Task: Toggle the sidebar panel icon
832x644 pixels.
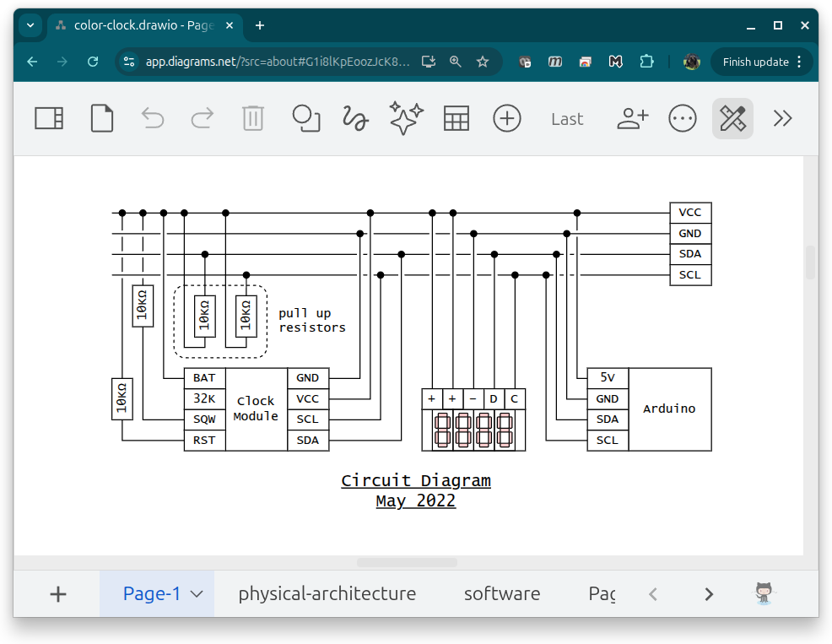Action: tap(49, 118)
